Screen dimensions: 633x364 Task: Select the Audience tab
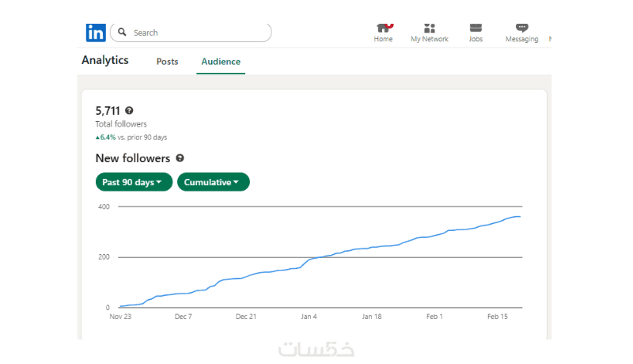[x=221, y=62]
